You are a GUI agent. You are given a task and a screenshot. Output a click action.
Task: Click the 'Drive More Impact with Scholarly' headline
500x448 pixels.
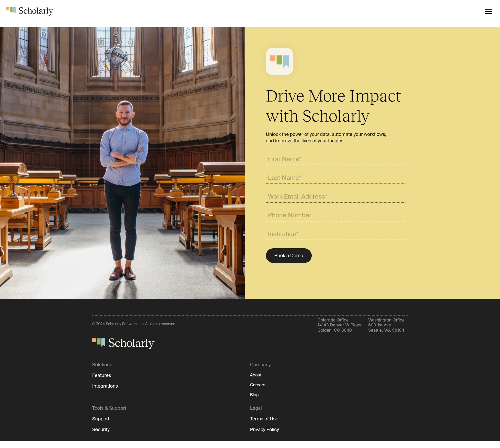click(x=333, y=106)
